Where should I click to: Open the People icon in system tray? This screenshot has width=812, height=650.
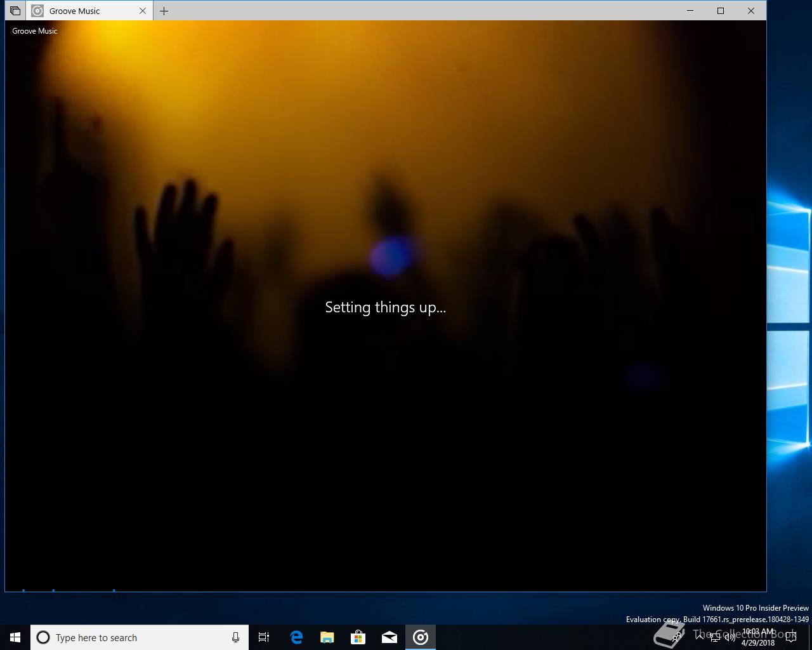678,637
